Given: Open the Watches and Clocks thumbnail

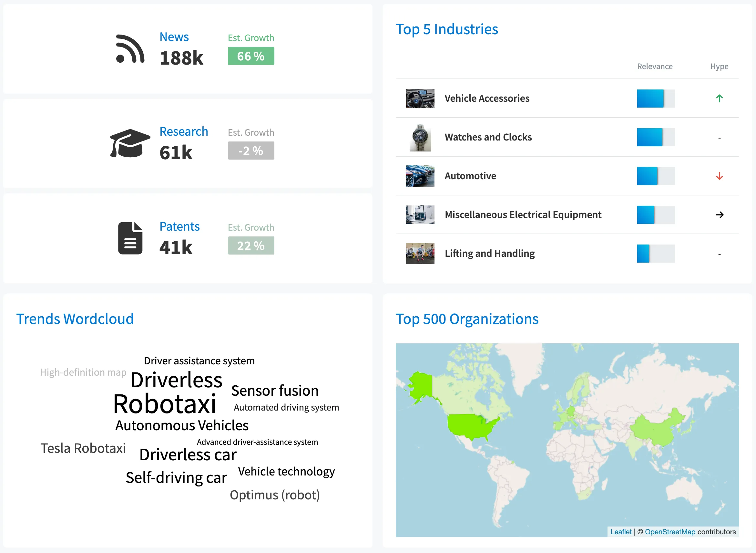Looking at the screenshot, I should [420, 137].
